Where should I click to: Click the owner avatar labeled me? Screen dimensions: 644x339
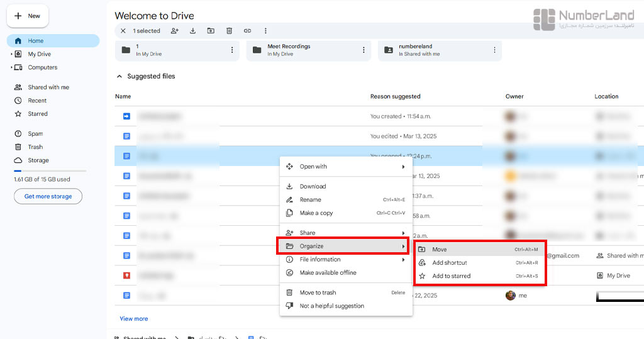click(x=511, y=296)
